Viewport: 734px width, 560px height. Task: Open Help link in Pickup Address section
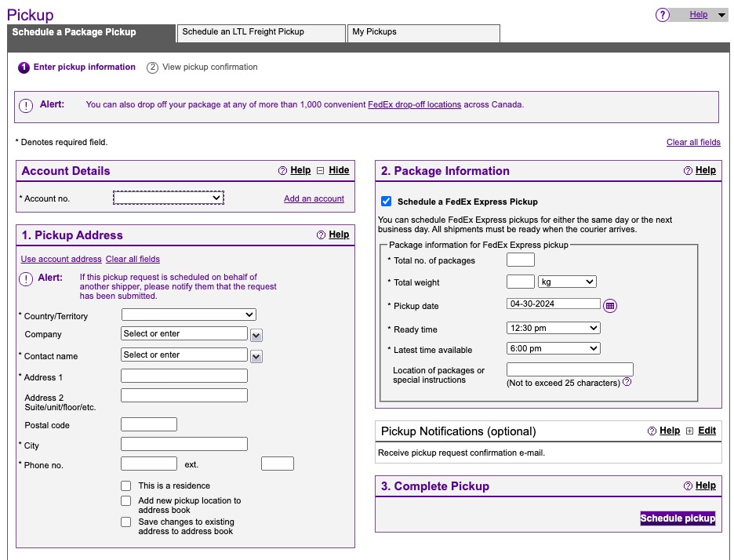point(339,234)
